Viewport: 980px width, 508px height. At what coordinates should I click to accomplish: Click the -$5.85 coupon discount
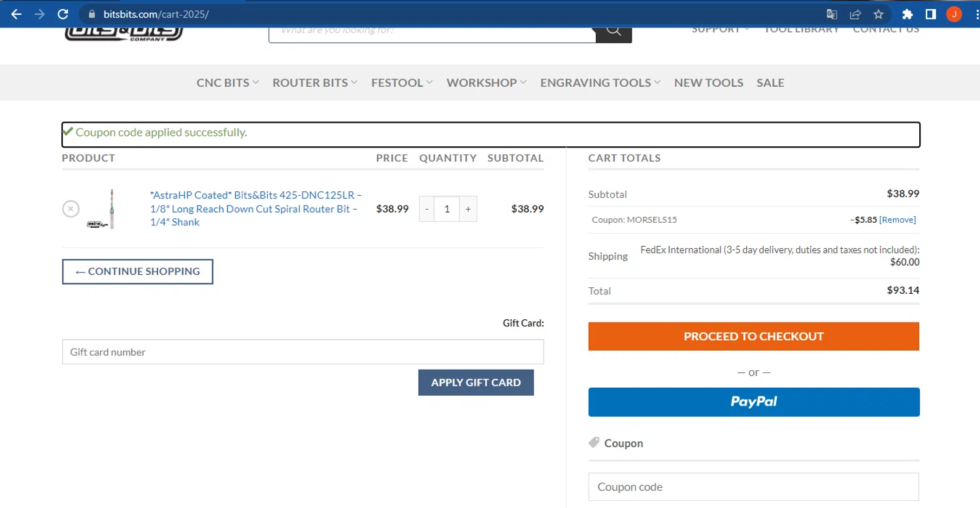[864, 219]
